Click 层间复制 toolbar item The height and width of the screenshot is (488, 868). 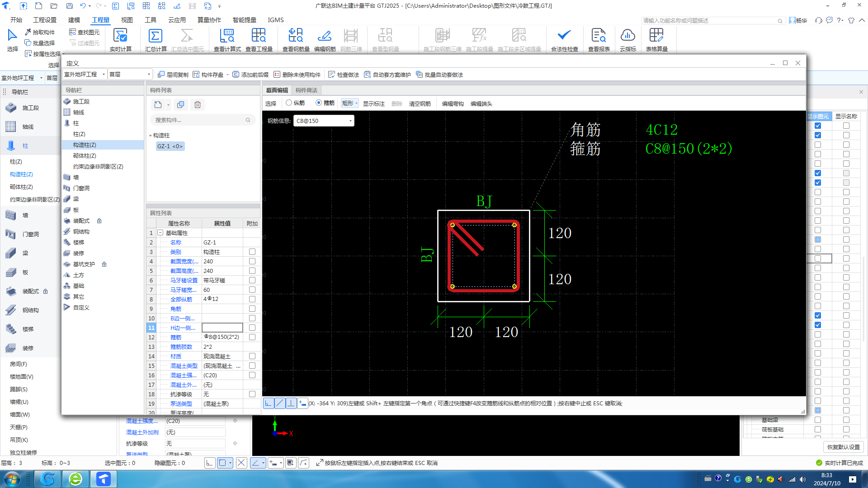point(173,75)
